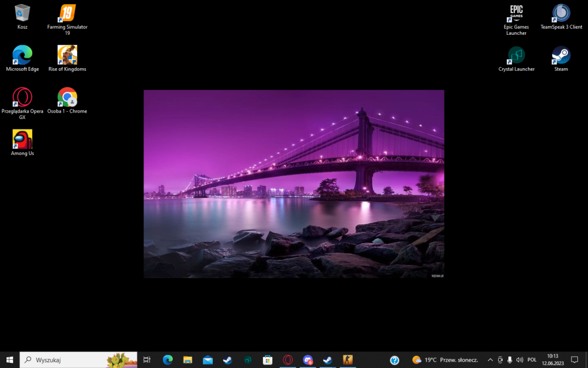
Task: Click the Meet Now tray icon
Action: click(x=500, y=360)
